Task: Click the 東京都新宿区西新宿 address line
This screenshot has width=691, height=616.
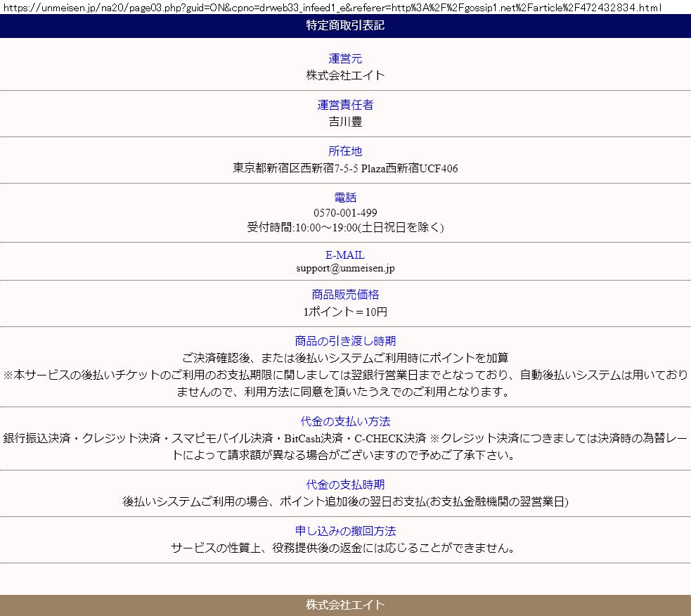Action: pyautogui.click(x=345, y=168)
